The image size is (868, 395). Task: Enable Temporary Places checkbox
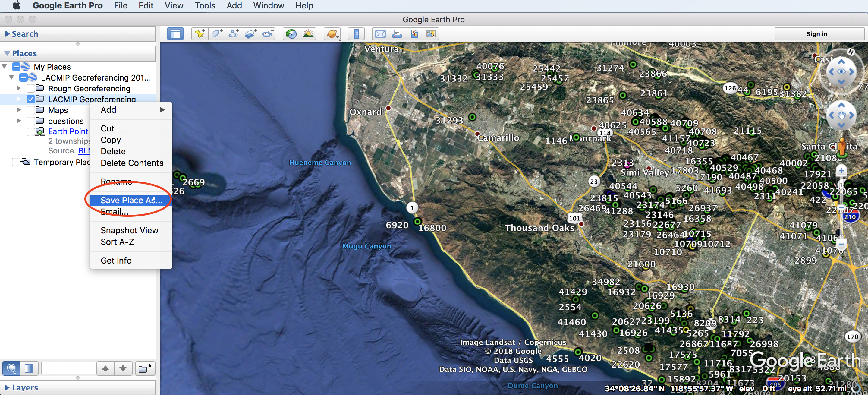pyautogui.click(x=16, y=162)
